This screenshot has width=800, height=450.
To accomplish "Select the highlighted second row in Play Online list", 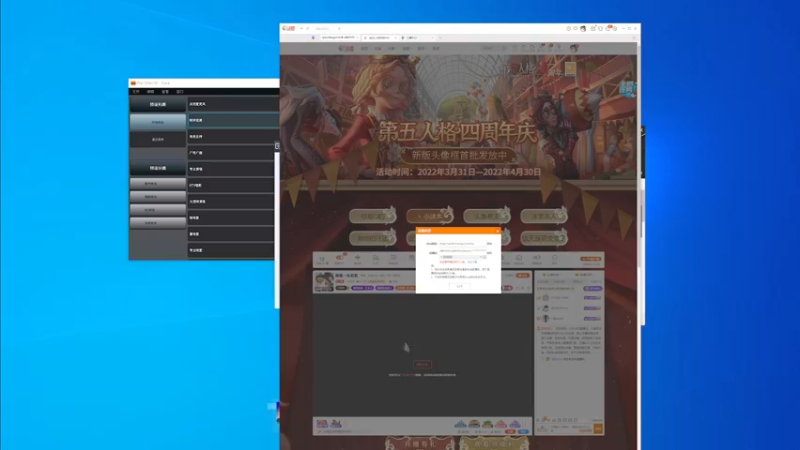I will pyautogui.click(x=234, y=120).
